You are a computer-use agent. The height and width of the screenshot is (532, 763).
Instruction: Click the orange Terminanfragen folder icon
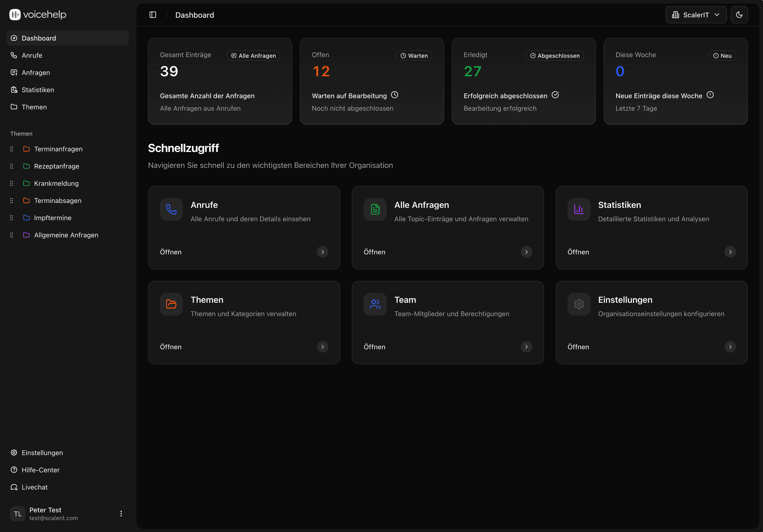point(26,149)
